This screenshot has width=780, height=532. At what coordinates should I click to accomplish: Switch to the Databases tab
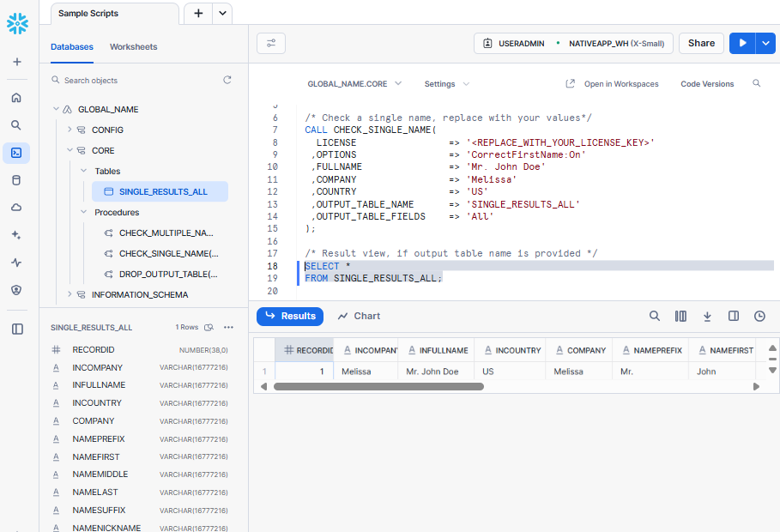pyautogui.click(x=71, y=47)
